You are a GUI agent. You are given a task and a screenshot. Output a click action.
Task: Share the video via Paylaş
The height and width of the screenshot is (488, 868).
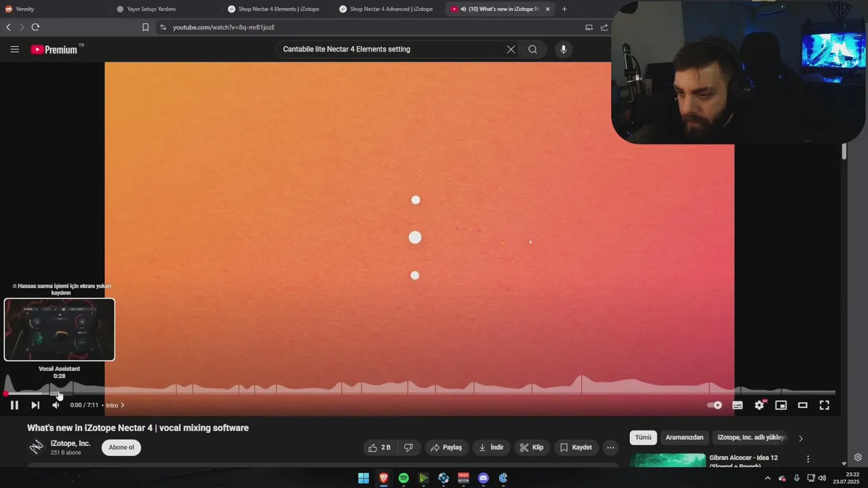pos(446,447)
